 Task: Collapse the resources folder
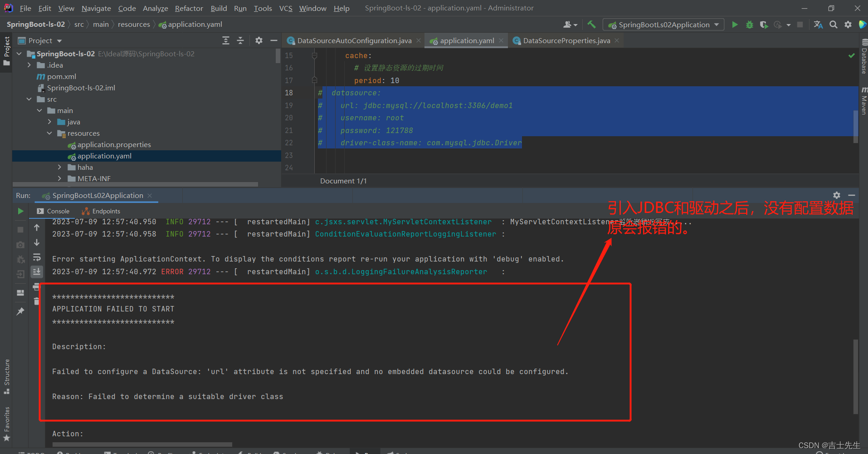(49, 133)
